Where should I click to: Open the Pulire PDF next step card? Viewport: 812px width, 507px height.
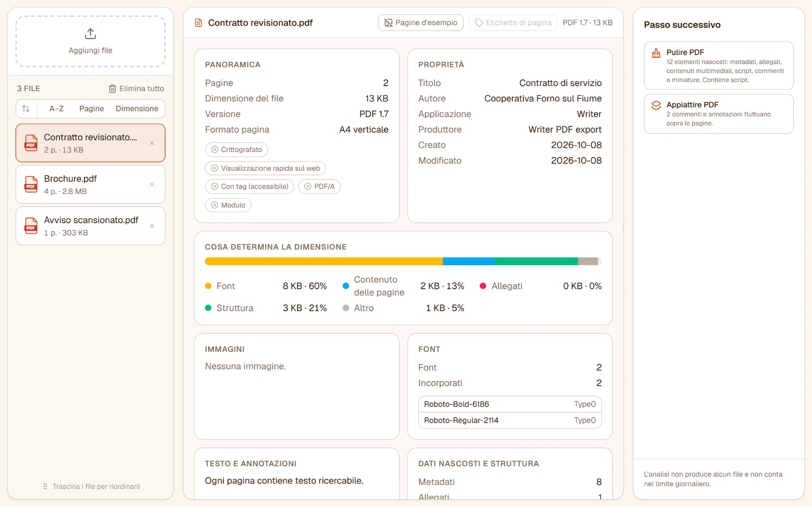tap(719, 66)
